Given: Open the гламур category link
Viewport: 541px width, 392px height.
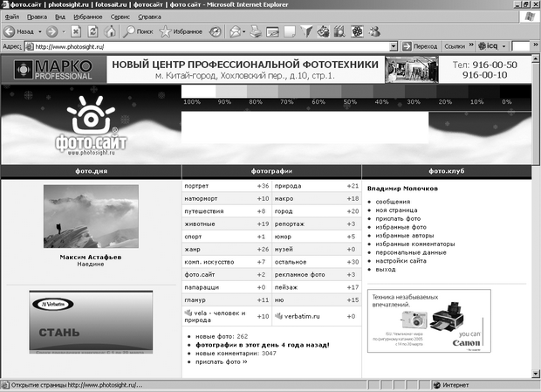Looking at the screenshot, I should coord(195,300).
